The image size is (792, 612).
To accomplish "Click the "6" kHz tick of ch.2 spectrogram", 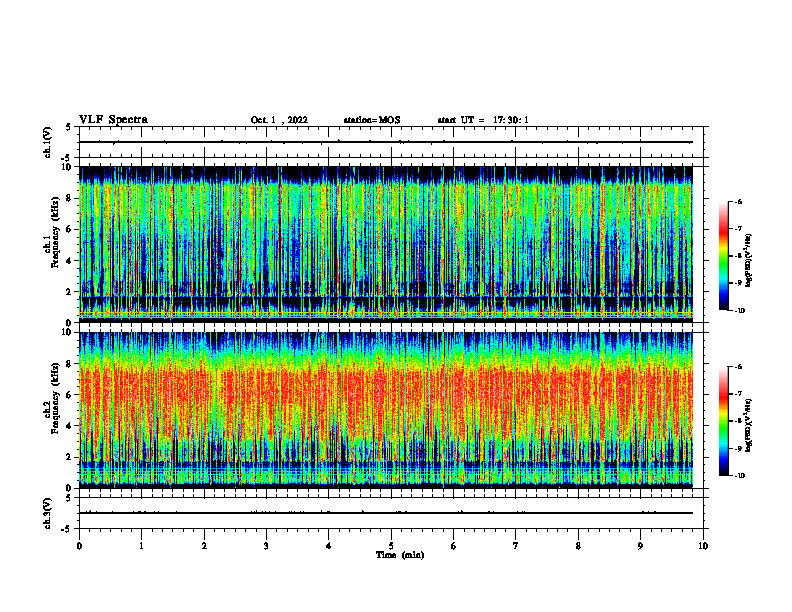I will pyautogui.click(x=69, y=395).
